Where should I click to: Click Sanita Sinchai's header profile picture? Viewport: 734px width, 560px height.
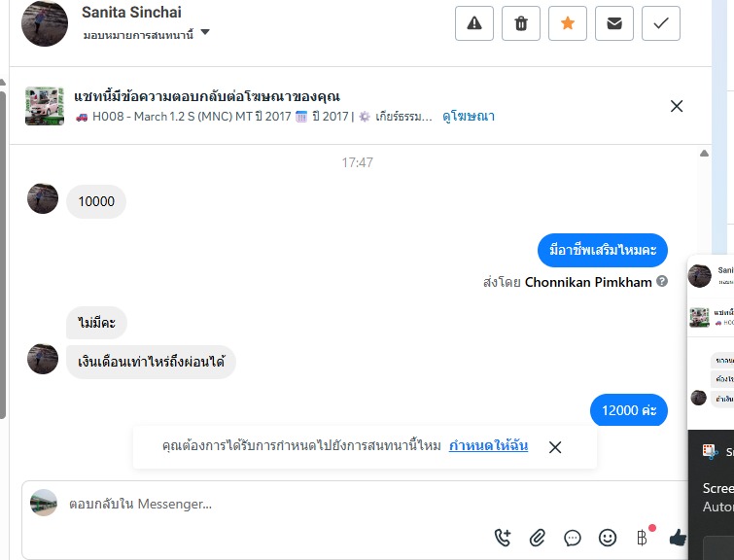[45, 23]
